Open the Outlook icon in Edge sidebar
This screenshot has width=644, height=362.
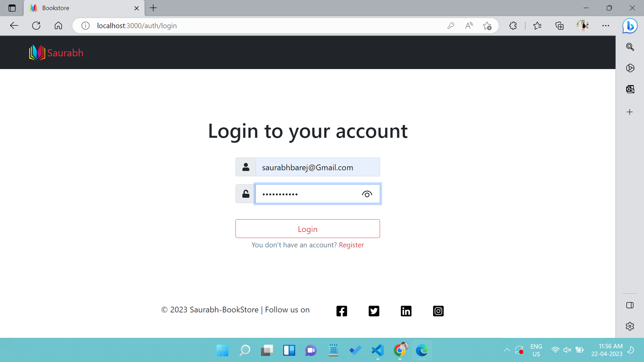pyautogui.click(x=630, y=89)
